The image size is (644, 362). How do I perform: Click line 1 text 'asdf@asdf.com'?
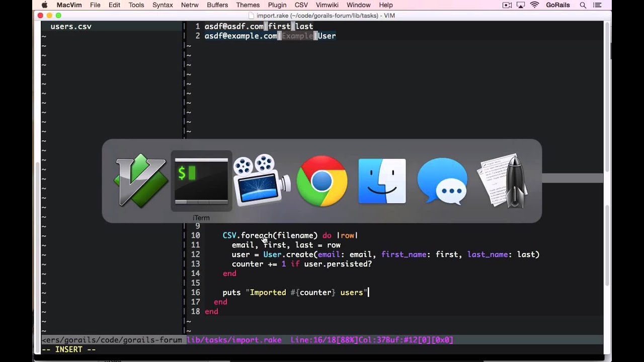[234, 26]
